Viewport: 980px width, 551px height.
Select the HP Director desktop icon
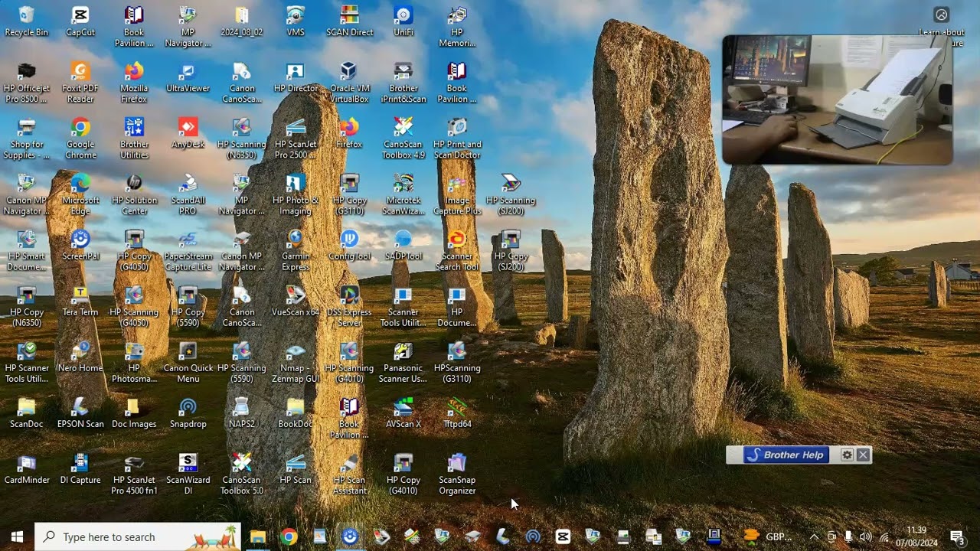click(296, 77)
